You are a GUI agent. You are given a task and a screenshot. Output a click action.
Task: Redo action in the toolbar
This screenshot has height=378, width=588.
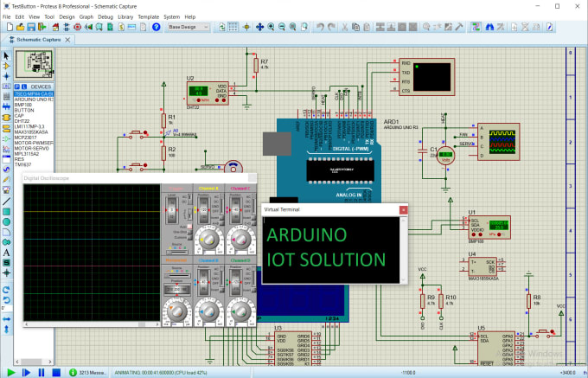pyautogui.click(x=331, y=27)
